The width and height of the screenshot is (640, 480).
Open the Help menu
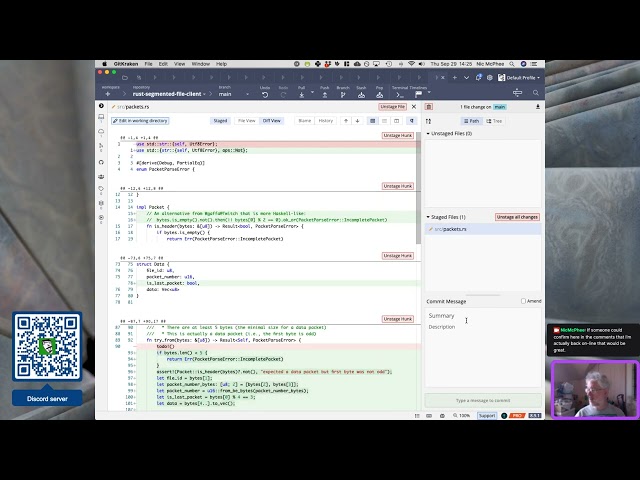pos(222,64)
